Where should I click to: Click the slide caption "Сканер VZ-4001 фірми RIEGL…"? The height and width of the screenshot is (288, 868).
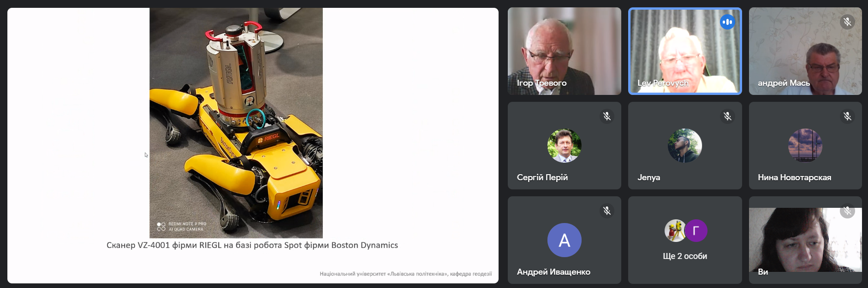(252, 245)
